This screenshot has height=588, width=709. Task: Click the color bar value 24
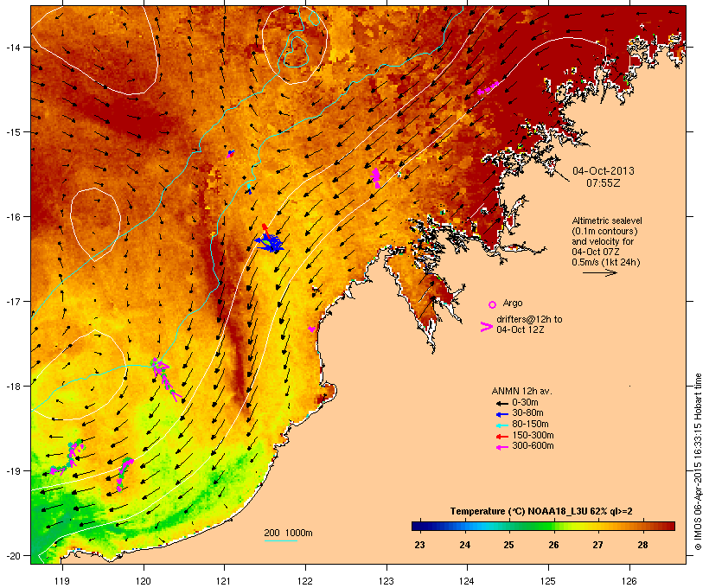click(x=465, y=545)
